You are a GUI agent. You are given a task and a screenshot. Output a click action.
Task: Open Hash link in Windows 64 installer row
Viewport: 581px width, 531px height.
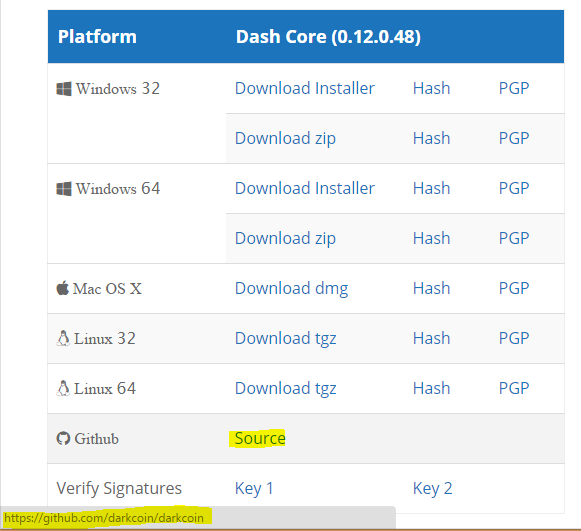click(x=431, y=189)
